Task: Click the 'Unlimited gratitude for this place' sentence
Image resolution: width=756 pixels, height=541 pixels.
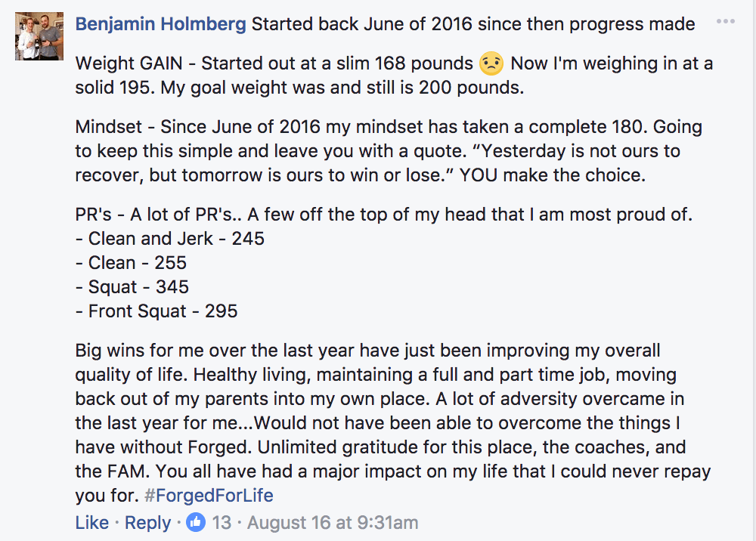Action: [x=397, y=447]
